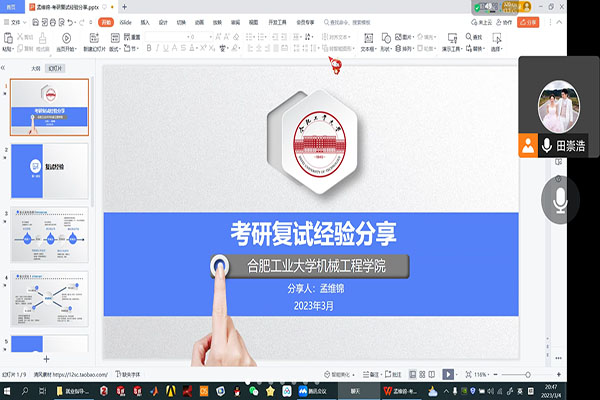600x400 pixels.
Task: Open the Design ribbon tab
Action: 163,23
